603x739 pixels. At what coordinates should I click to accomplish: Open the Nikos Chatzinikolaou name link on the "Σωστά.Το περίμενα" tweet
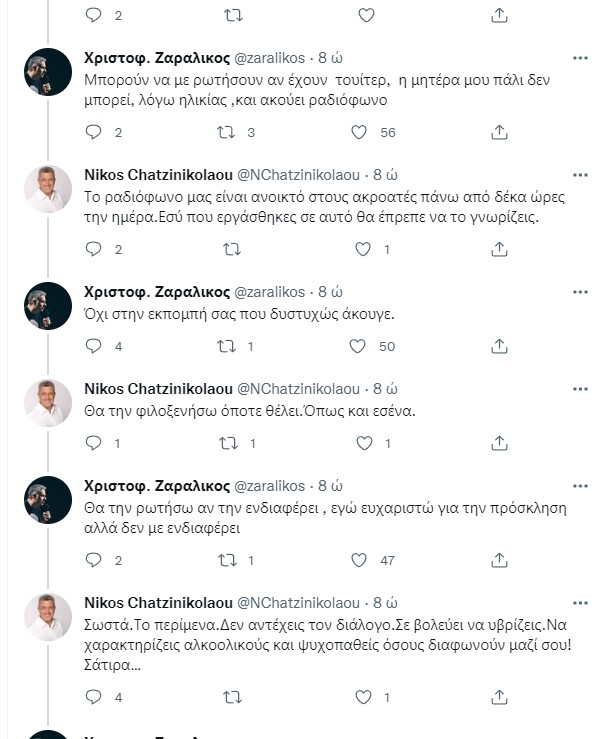coord(158,602)
